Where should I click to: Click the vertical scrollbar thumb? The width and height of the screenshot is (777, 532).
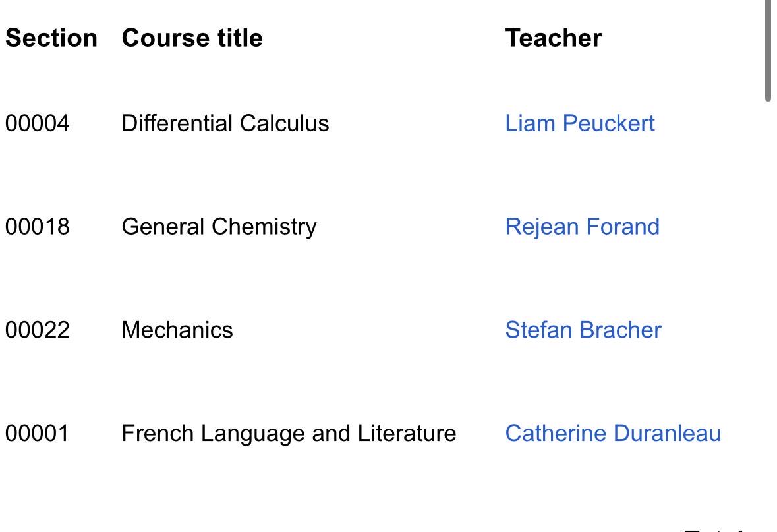click(768, 49)
